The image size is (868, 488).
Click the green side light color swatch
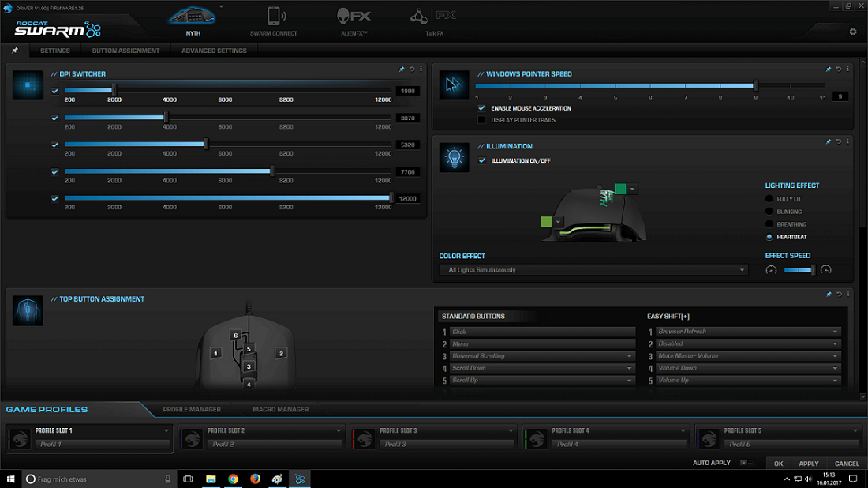(546, 222)
